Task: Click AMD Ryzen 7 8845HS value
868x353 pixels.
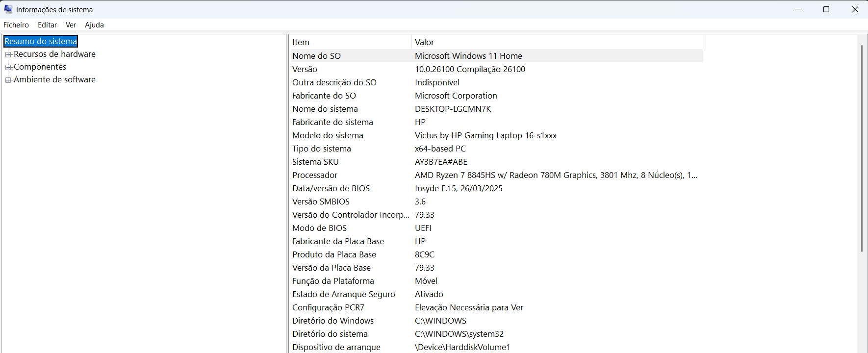Action: point(556,175)
